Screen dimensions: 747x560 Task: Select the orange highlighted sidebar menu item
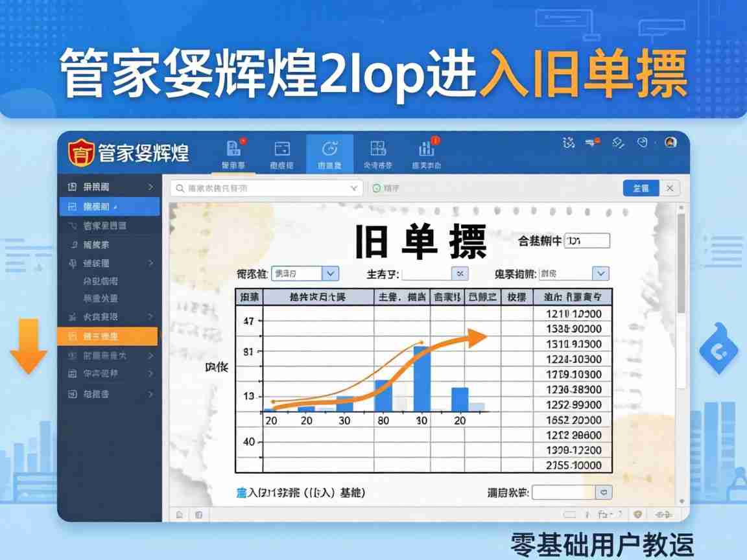pyautogui.click(x=109, y=336)
